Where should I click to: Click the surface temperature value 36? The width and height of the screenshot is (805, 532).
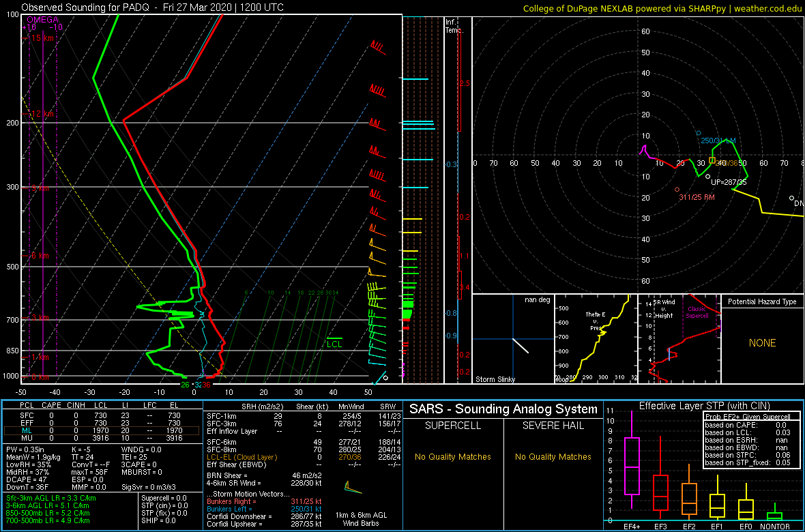(x=207, y=385)
